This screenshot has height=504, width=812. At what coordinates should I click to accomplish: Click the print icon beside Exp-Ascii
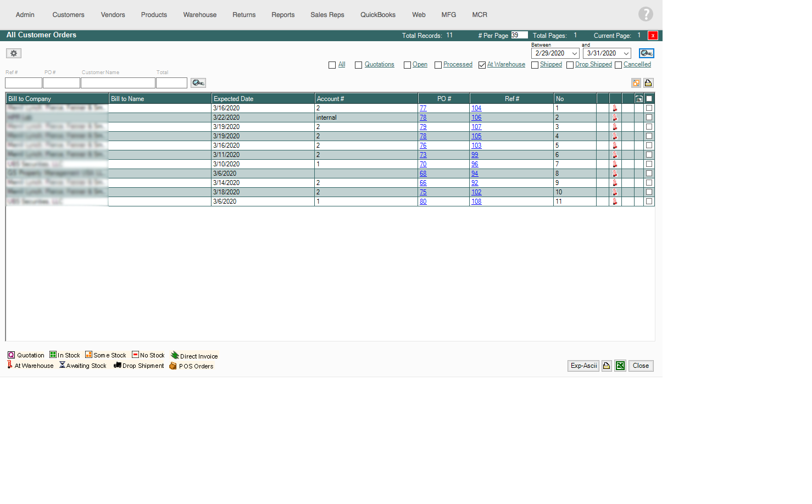point(607,366)
